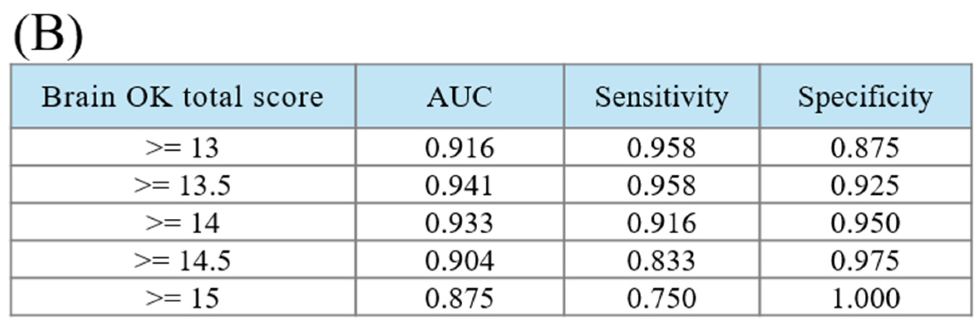Select the ">= 14.5" threshold cell

182,261
